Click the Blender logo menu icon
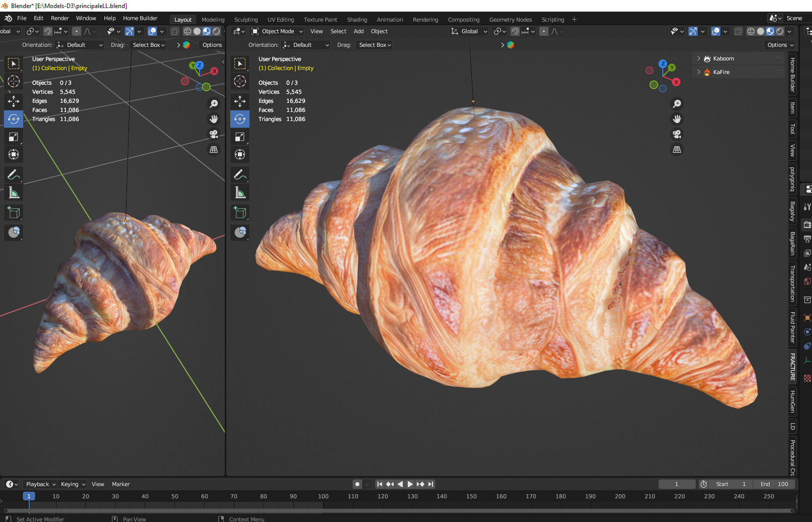 point(8,18)
